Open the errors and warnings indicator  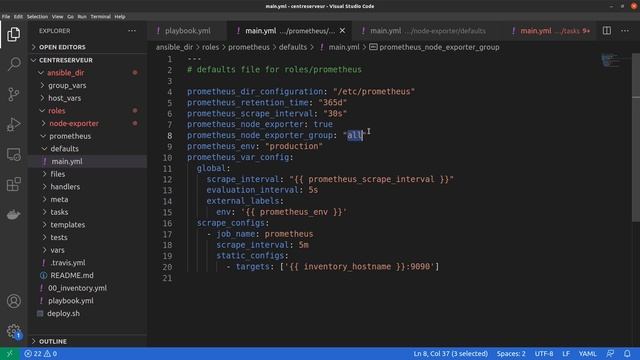tap(40, 354)
